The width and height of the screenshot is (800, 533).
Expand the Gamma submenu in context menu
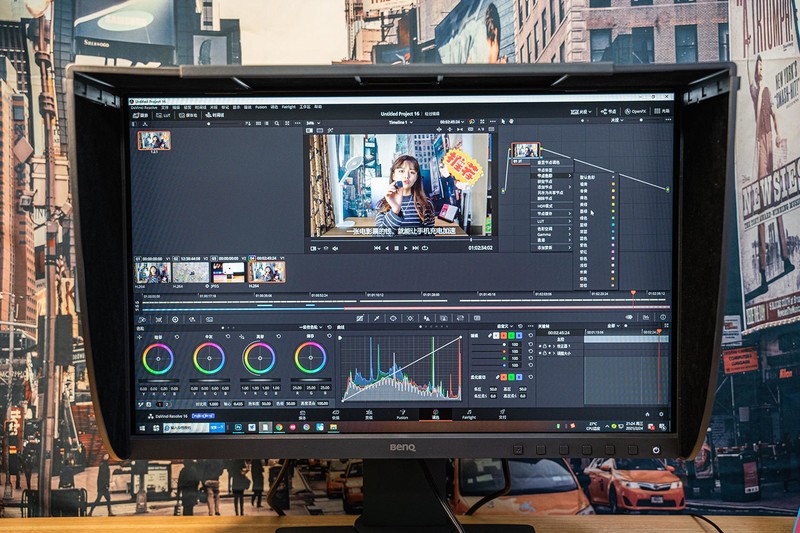pos(553,235)
